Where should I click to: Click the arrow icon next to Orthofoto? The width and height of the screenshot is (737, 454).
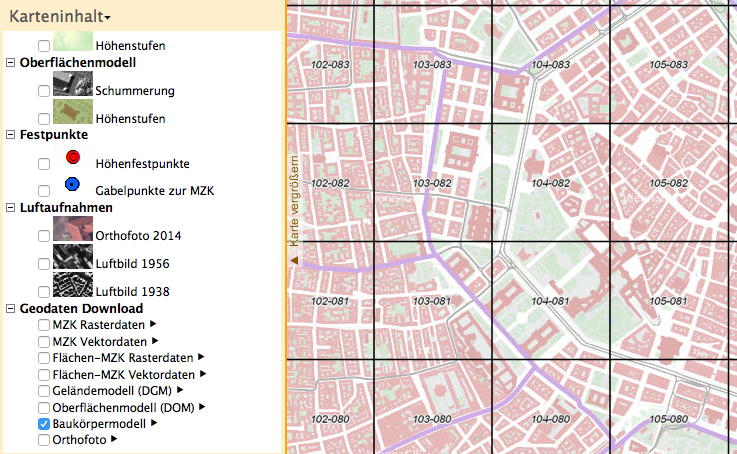point(113,438)
